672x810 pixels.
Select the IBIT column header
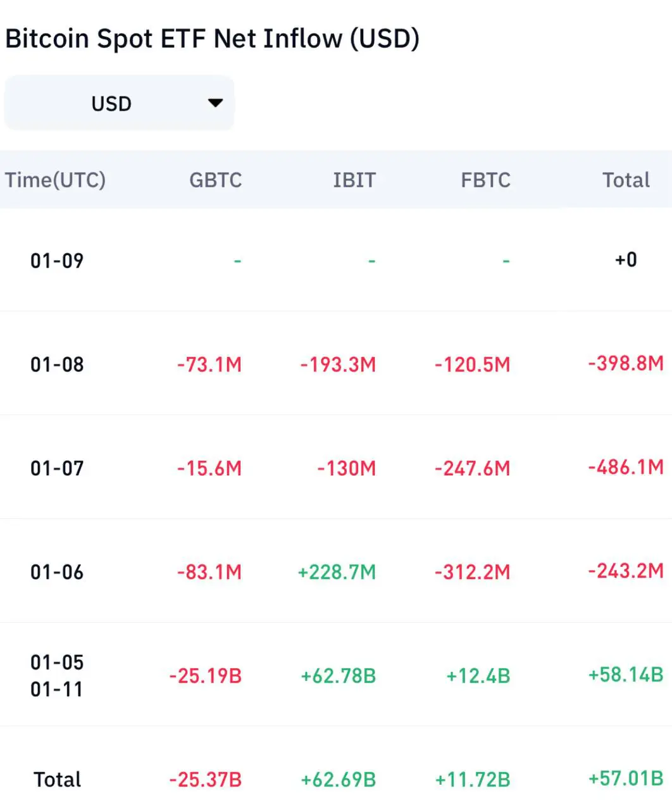click(x=354, y=180)
